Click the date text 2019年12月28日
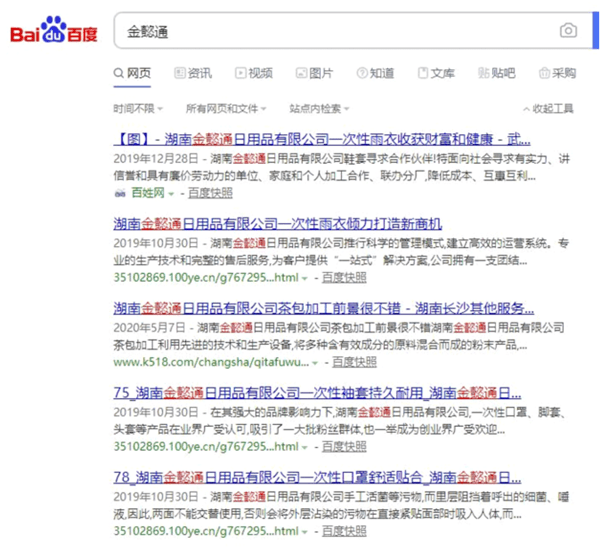Viewport: 600px width, 551px height. click(x=156, y=159)
